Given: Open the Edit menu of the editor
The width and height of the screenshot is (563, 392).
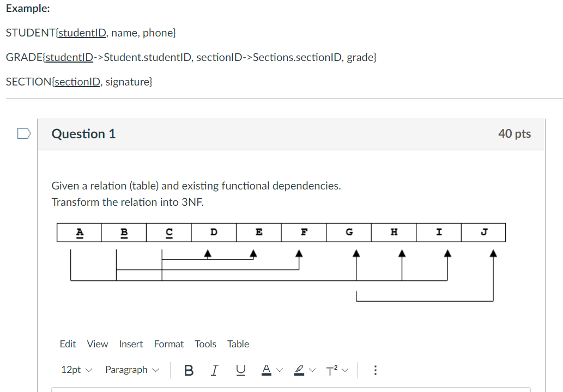Looking at the screenshot, I should coord(68,344).
